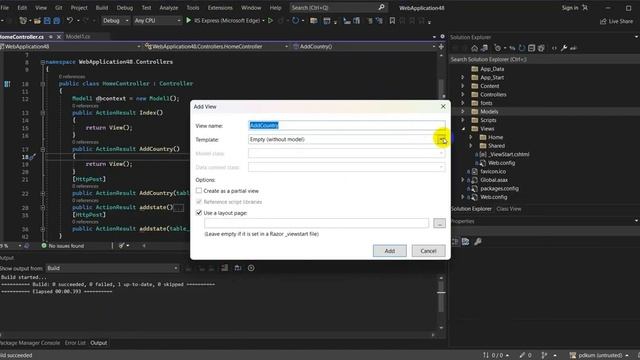This screenshot has width=640, height=360.
Task: Click Sign in at the top right
Action: (570, 8)
